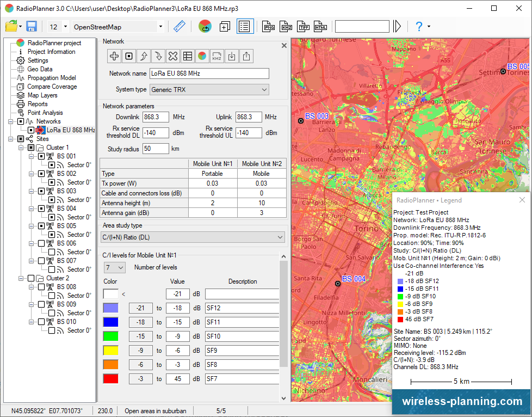
Task: Export report as HTML
Action: click(x=320, y=26)
